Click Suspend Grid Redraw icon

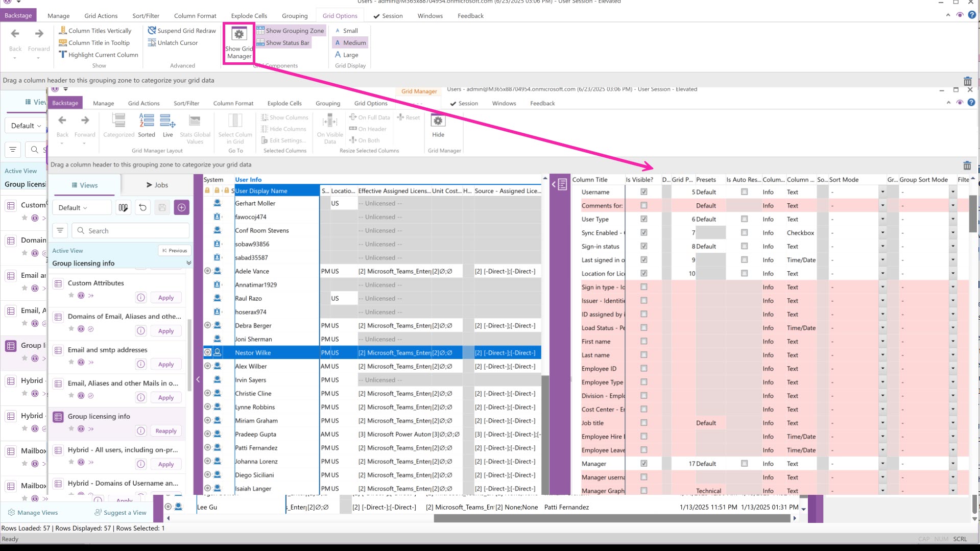point(152,31)
